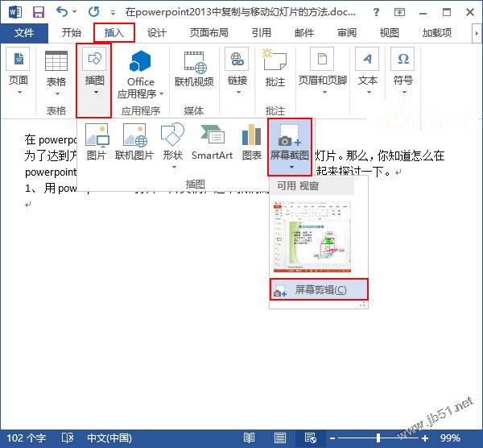Insert a picture using the 图片 icon

[x=97, y=143]
